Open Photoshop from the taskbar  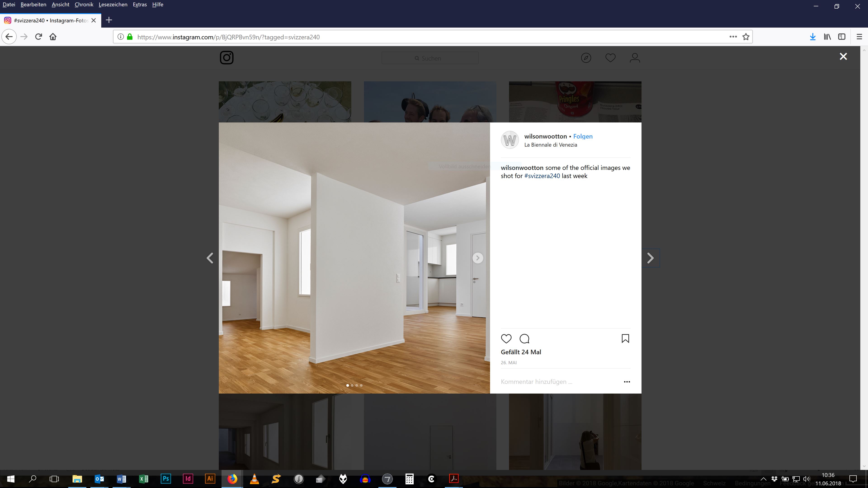(165, 479)
